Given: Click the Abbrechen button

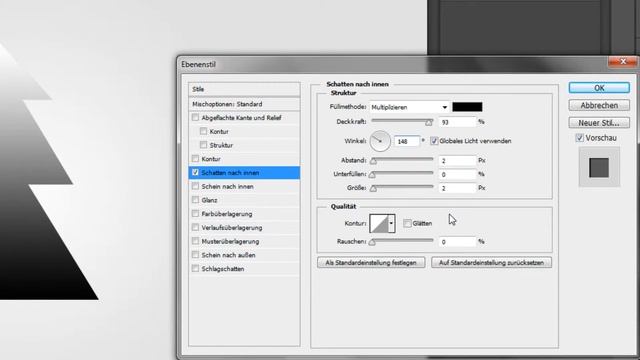Looking at the screenshot, I should tap(599, 105).
